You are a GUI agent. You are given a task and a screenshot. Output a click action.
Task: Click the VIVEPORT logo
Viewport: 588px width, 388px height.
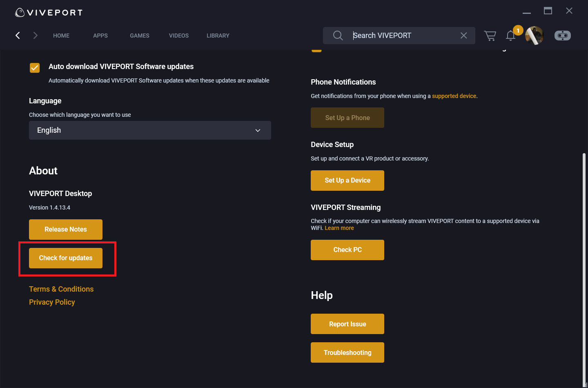[49, 13]
